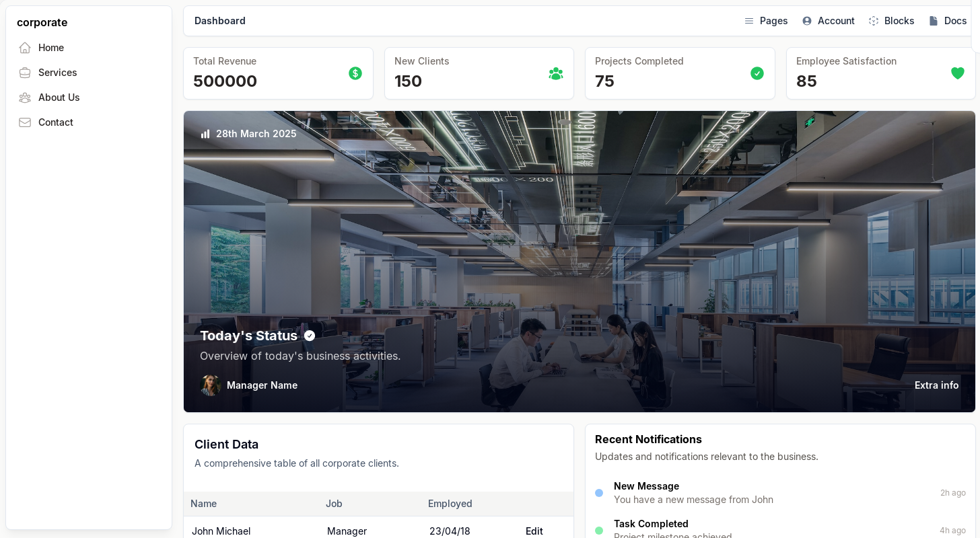Click the About Us people icon
This screenshot has width=980, height=538.
click(x=25, y=98)
